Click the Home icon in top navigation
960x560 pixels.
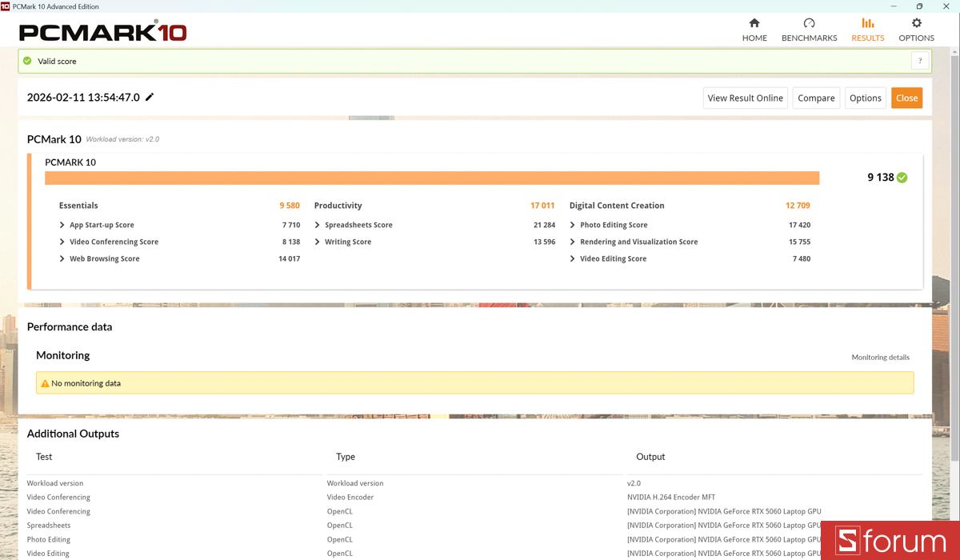(754, 23)
